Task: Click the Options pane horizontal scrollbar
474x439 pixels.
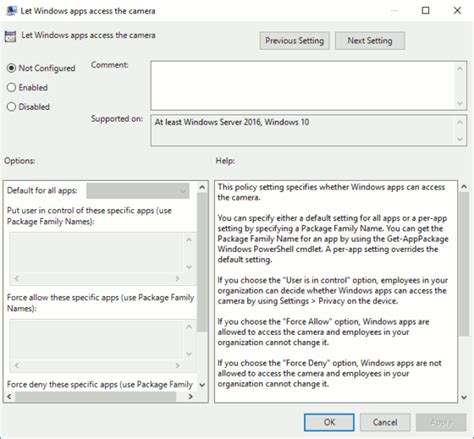Action: pos(95,397)
